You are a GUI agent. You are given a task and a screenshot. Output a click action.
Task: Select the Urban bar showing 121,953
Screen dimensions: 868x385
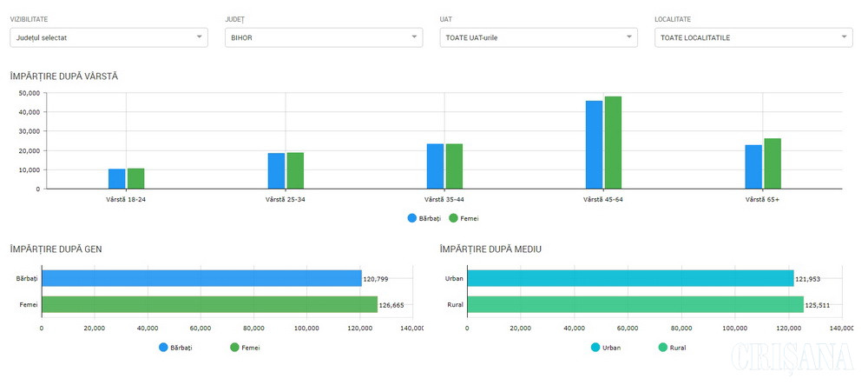coord(630,278)
